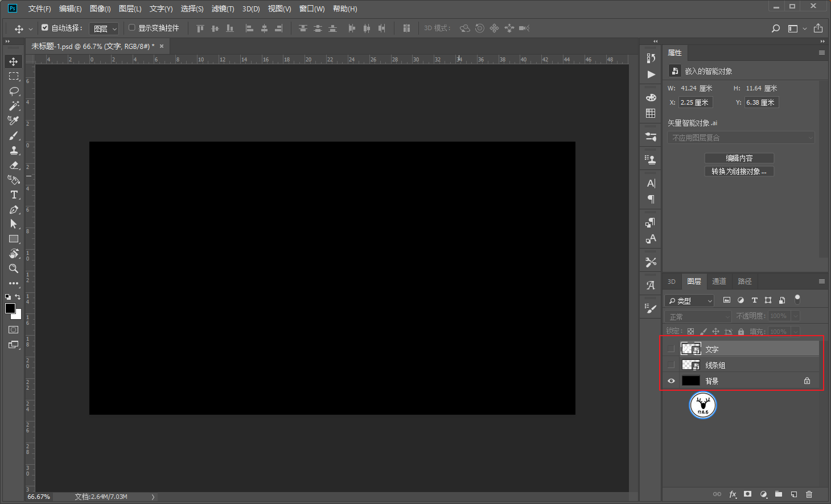Switch to the 通道 tab

click(x=719, y=281)
